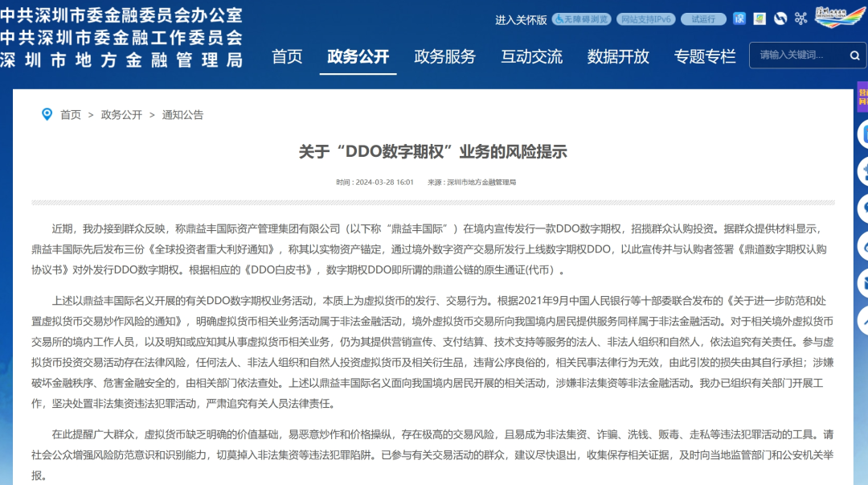Click the mail envelope sidebar icon
The image size is (868, 485).
pos(863,284)
